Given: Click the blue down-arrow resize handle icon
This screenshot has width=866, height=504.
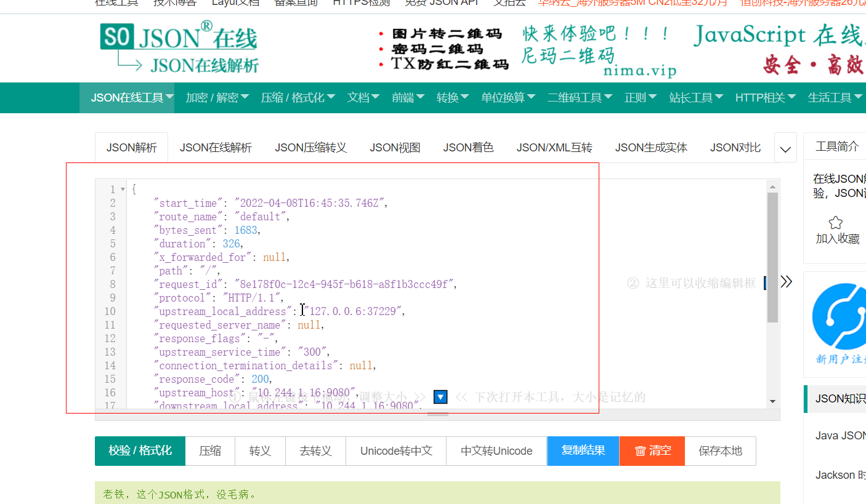Looking at the screenshot, I should [x=440, y=397].
